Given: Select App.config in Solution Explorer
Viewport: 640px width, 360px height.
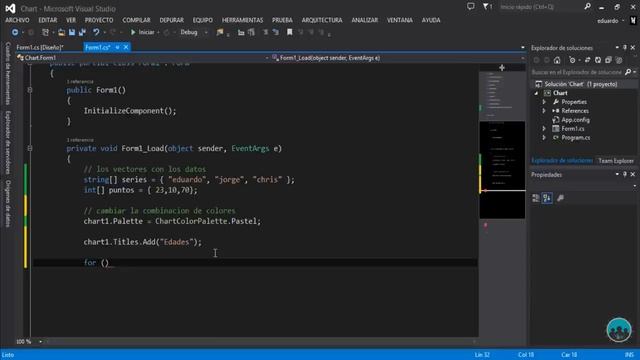Looking at the screenshot, I should pos(575,120).
